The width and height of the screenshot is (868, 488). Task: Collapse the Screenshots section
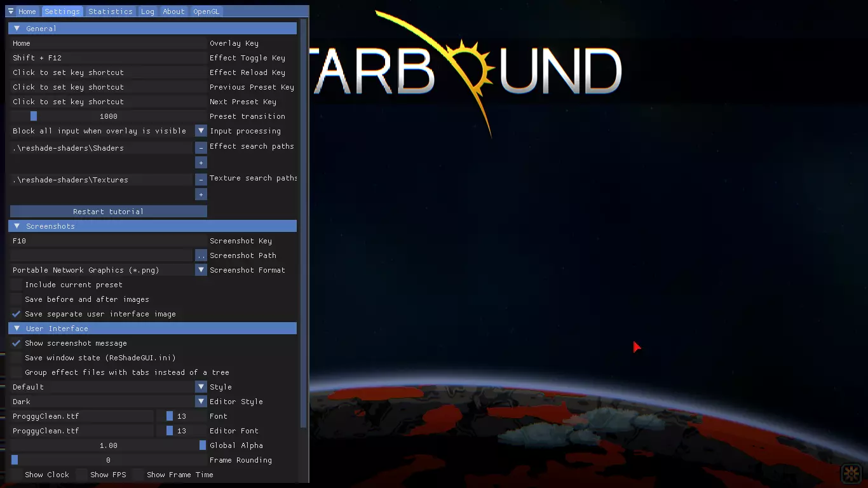pos(153,226)
